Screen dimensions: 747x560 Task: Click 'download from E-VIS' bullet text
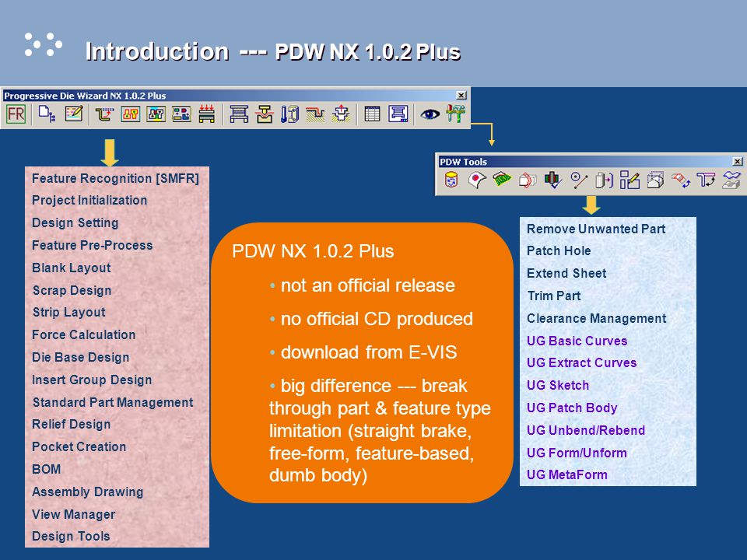coord(369,352)
